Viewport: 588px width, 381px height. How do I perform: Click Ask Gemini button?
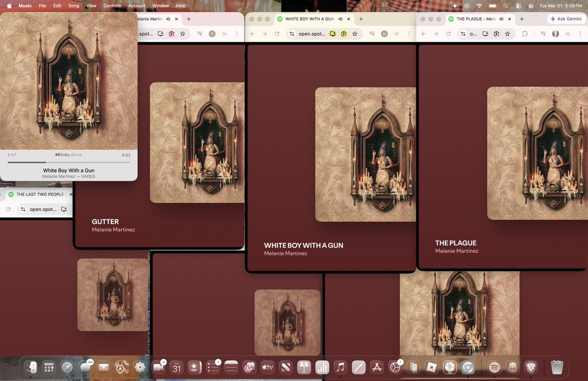566,19
